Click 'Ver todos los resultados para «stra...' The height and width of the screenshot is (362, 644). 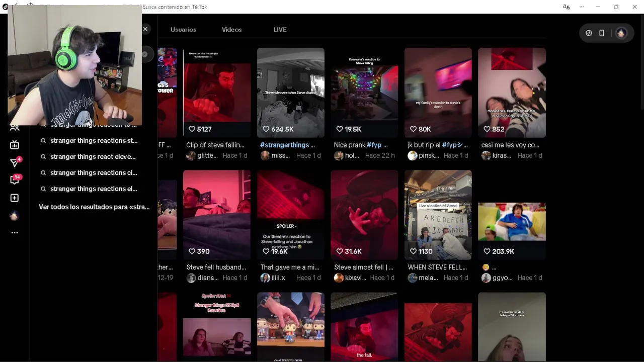click(94, 207)
